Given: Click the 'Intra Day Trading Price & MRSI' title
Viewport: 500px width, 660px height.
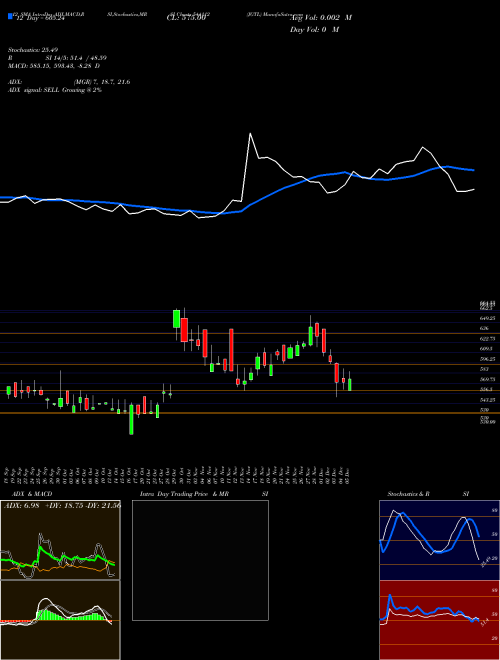Looking at the screenshot, I should point(204,494).
